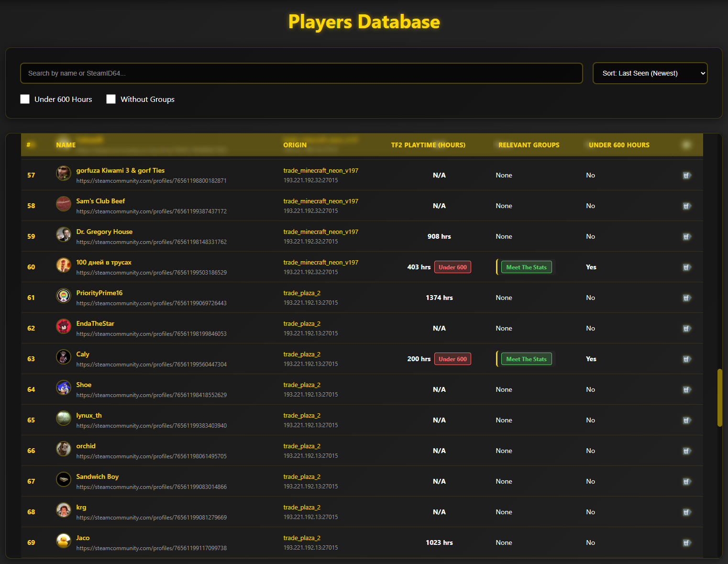Open the TF2 icon for Dr. Gregory House

687,236
